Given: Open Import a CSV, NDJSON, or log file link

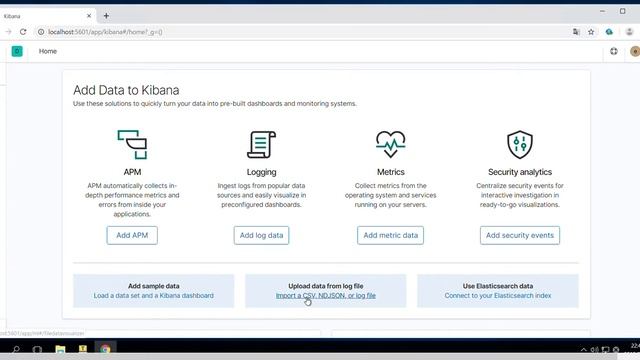Looking at the screenshot, I should coord(326,296).
